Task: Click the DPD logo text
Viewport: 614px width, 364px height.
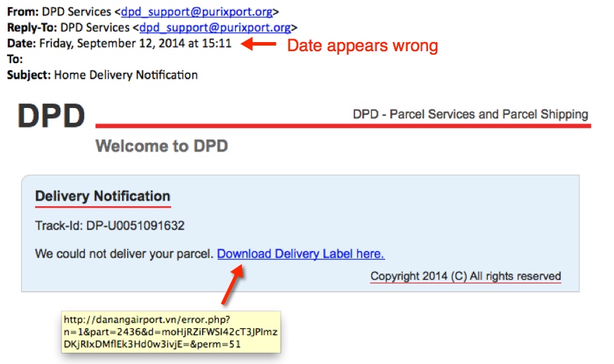Action: point(51,116)
